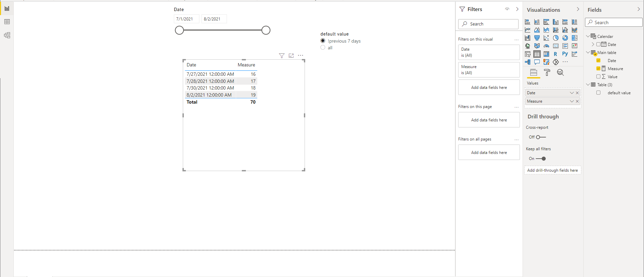Select the 'previous 7 days' radio option

click(x=323, y=41)
